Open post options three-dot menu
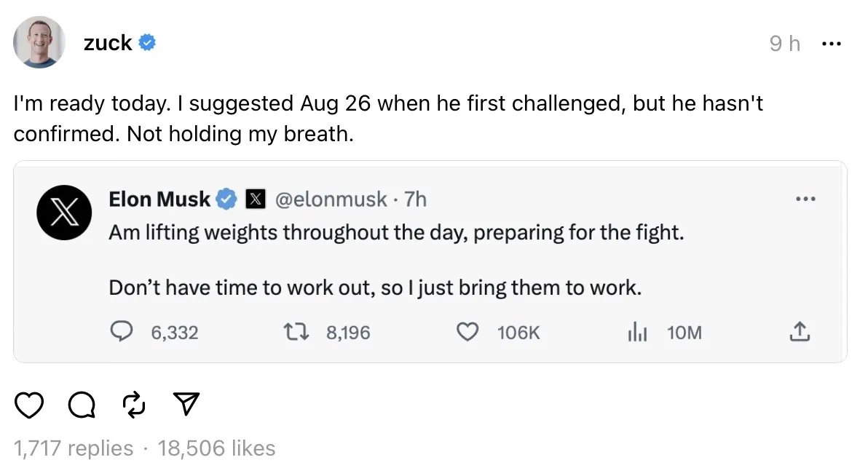Screen dimensions: 868x476 tap(831, 44)
